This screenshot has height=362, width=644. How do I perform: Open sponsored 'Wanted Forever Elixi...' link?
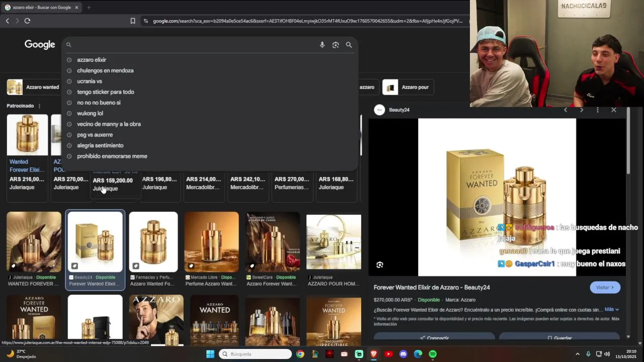[x=27, y=166]
